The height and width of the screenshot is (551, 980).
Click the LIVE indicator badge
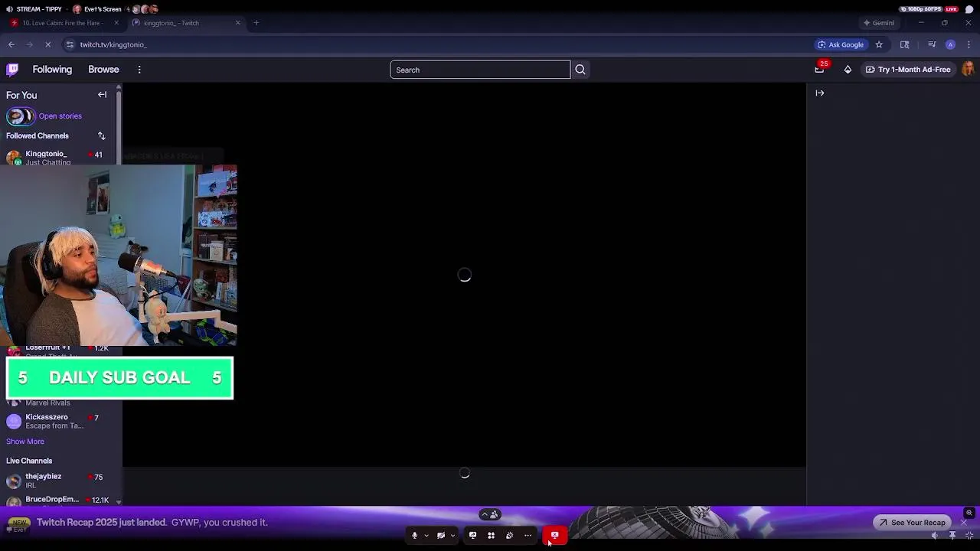(x=952, y=9)
